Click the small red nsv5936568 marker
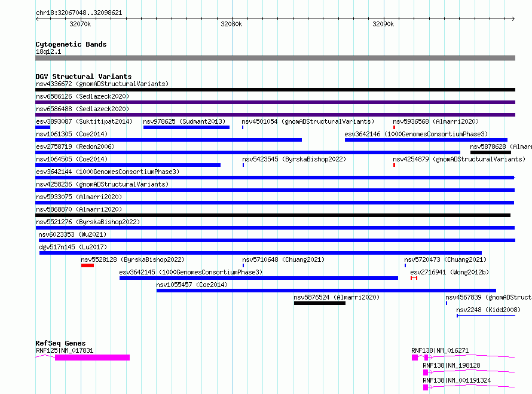Viewport: 532px width, 394px height. point(394,127)
